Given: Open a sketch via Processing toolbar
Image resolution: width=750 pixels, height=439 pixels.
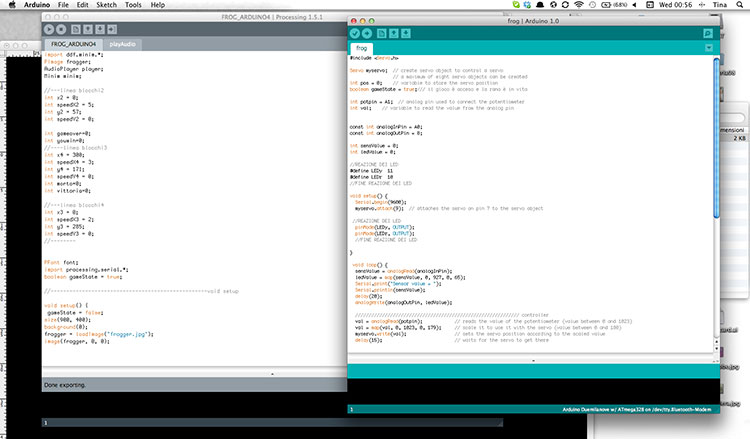Looking at the screenshot, I should [88, 29].
